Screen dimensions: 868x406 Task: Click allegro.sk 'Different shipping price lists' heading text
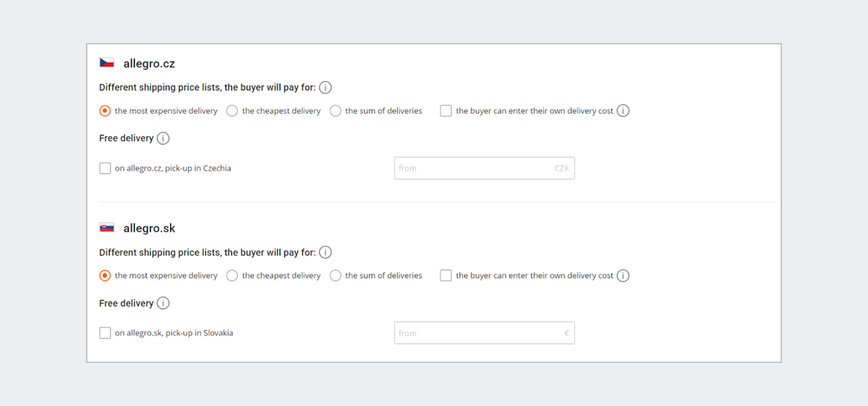(208, 253)
